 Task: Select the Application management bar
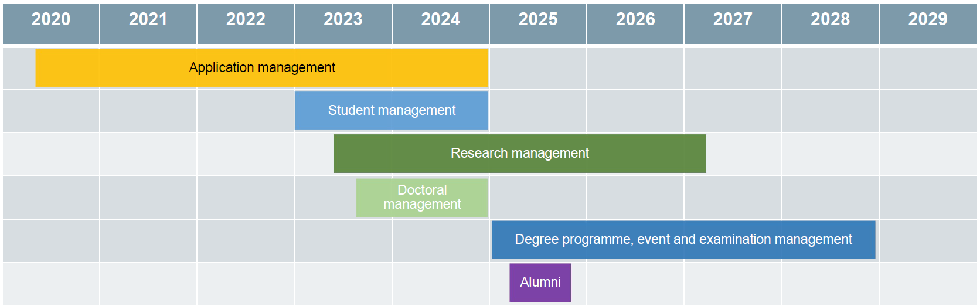pyautogui.click(x=261, y=68)
